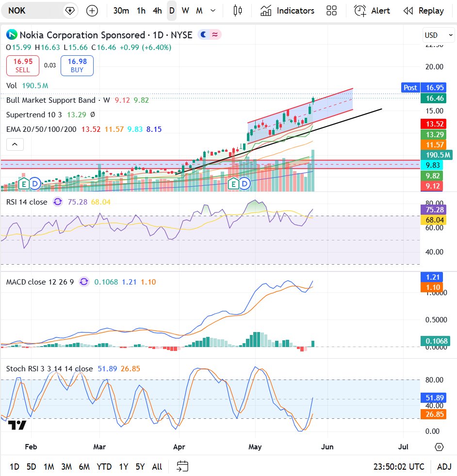Start bar Replay mode
This screenshot has width=457, height=476.
coord(424,11)
